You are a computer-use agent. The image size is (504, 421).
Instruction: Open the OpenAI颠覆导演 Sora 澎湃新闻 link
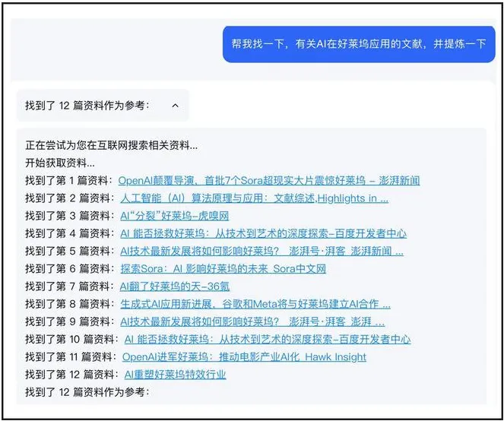point(269,181)
